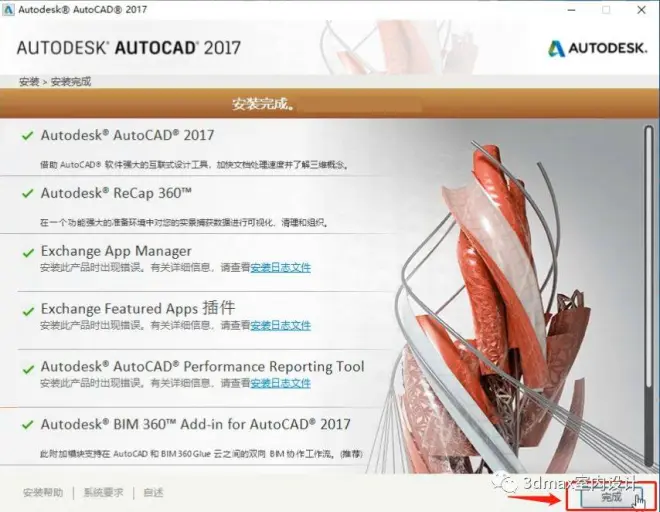Select the Autodesk AutoCAD 2017 product title
The height and width of the screenshot is (512, 660).
pos(128,135)
